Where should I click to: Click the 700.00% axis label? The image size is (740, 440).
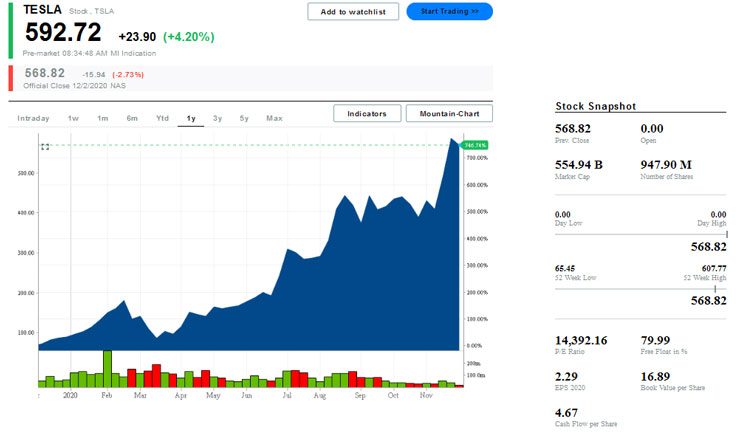477,158
